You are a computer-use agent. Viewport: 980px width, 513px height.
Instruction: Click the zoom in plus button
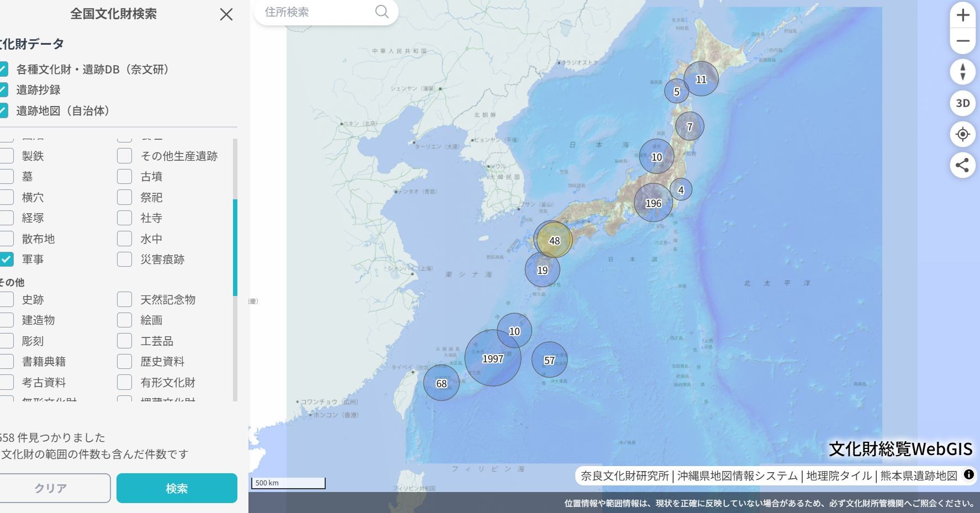[x=962, y=15]
